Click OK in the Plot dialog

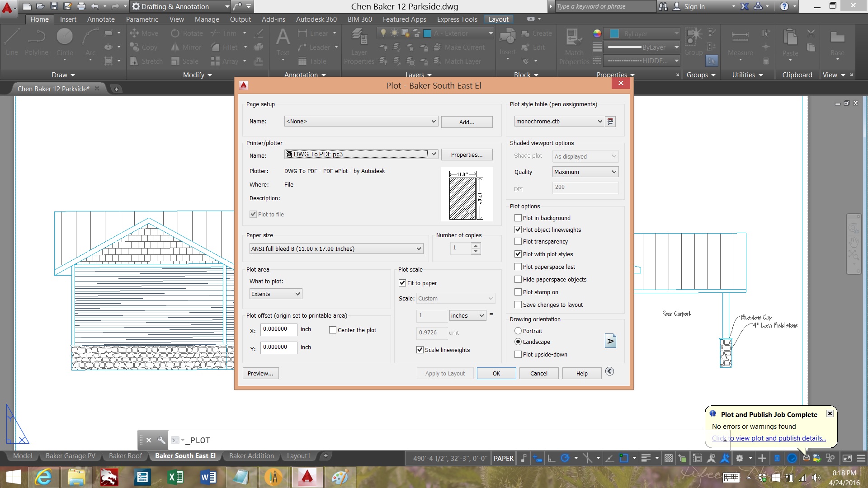coord(496,373)
